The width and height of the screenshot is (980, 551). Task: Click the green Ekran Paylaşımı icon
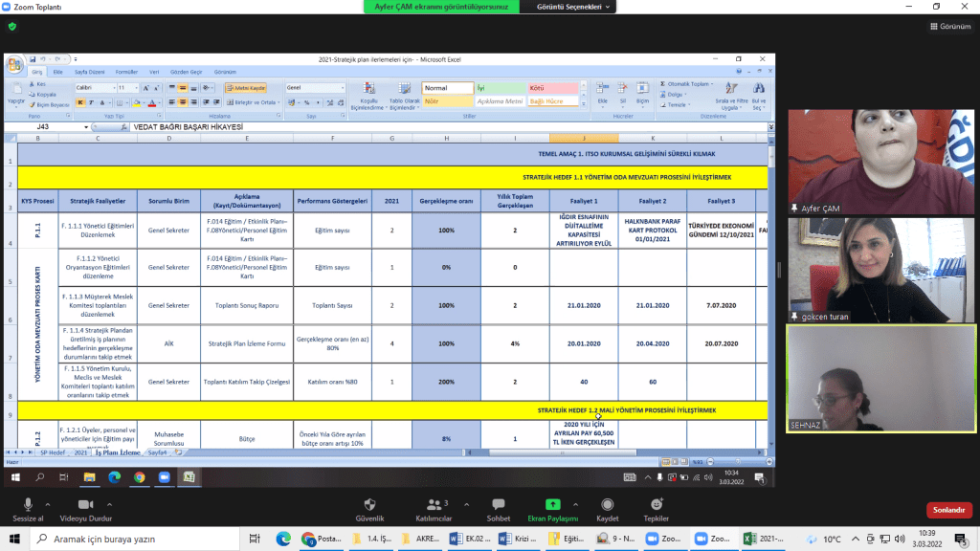(552, 503)
